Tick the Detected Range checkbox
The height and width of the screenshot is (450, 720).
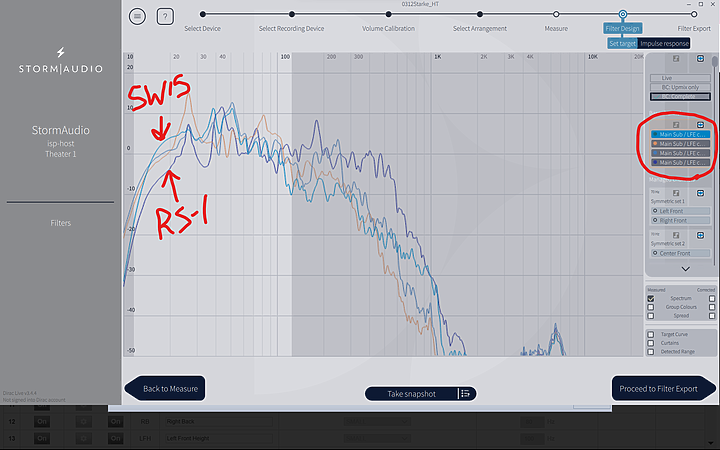(x=651, y=352)
